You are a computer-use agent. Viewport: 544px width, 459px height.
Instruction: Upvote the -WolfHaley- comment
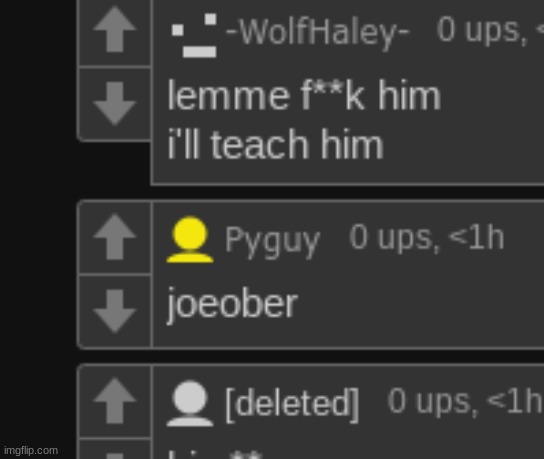click(x=115, y=30)
